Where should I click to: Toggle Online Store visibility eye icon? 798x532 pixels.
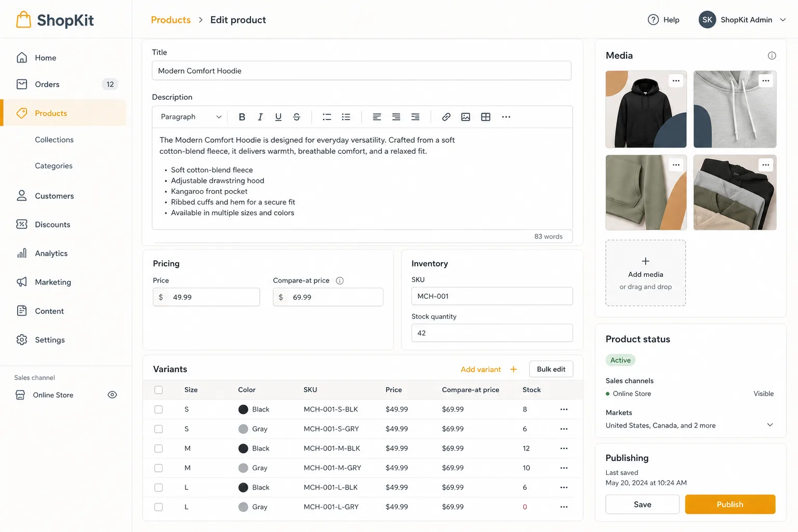coord(112,395)
